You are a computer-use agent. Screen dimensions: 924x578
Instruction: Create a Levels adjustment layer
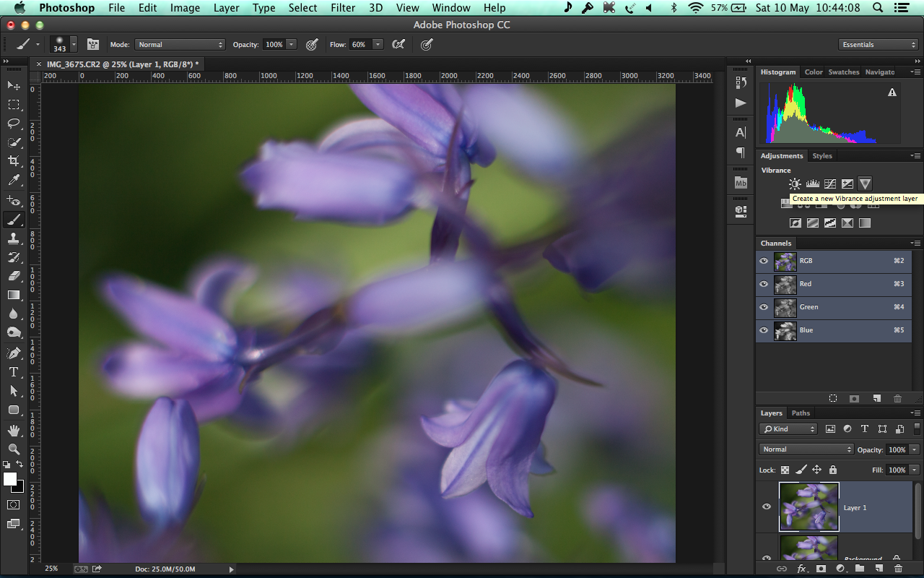(x=813, y=184)
